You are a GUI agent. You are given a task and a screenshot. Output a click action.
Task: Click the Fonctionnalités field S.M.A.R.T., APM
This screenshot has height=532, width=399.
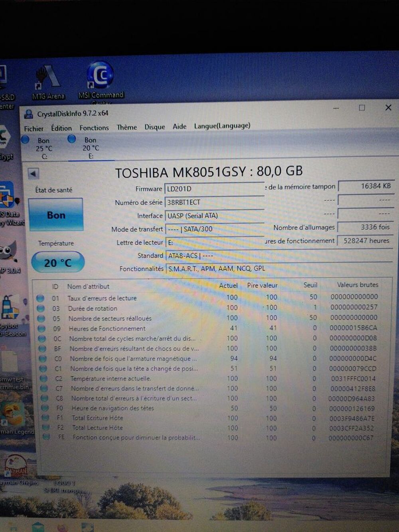pos(279,269)
